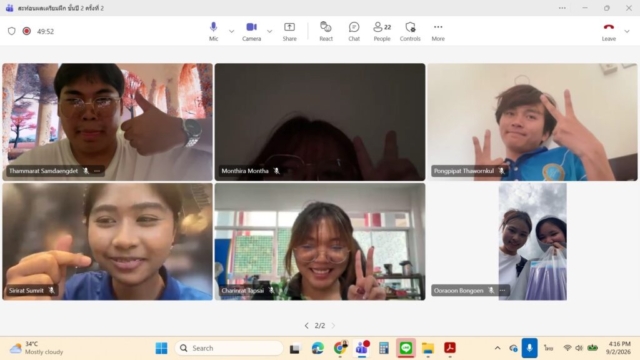Open the weather widget showing 34°C
This screenshot has width=640, height=360.
37,348
